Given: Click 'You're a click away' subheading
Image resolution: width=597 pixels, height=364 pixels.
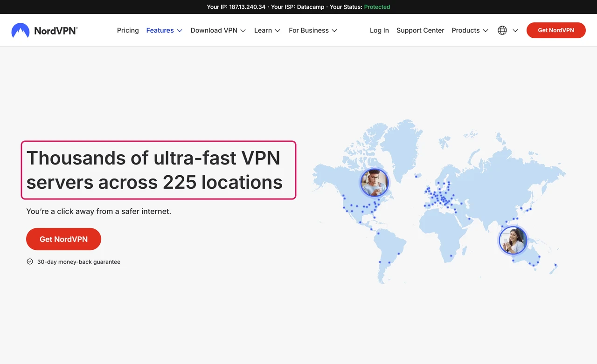Looking at the screenshot, I should pos(98,211).
